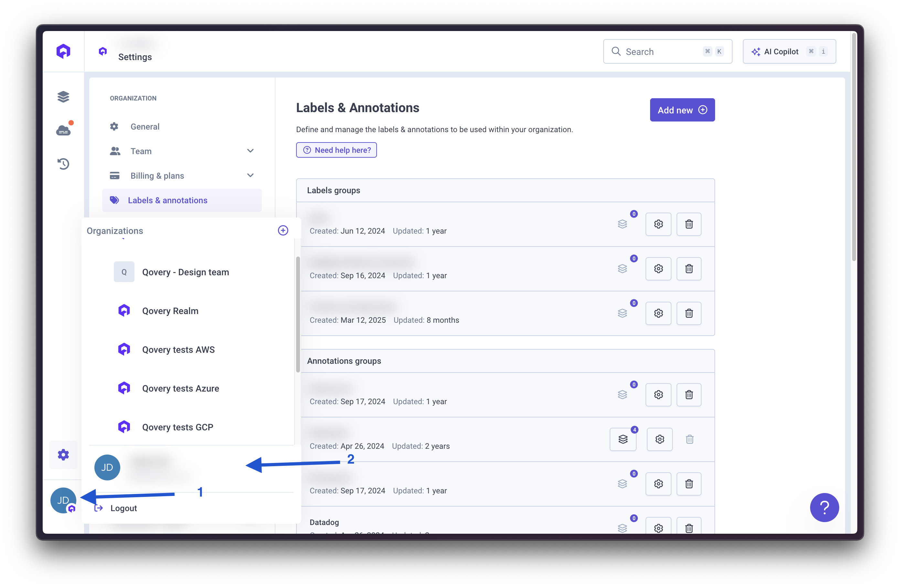Open the audit logs clock icon
Viewport: 900px width, 588px height.
[x=63, y=163]
